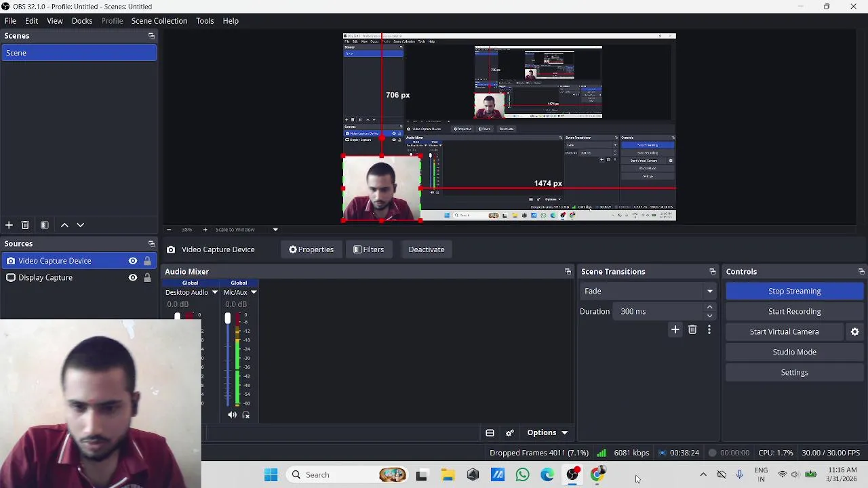Open source Filters button
Image resolution: width=868 pixels, height=488 pixels.
coord(369,249)
